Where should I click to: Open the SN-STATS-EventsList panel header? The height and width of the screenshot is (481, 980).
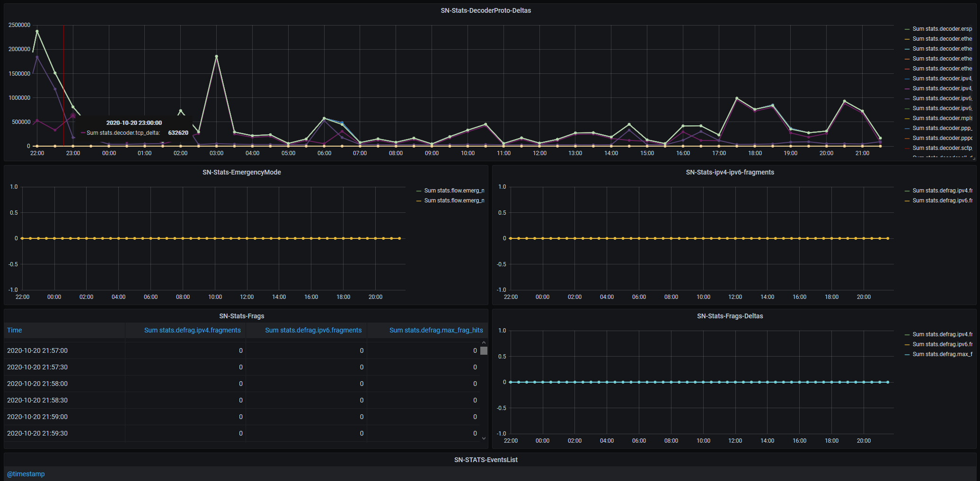[486, 460]
